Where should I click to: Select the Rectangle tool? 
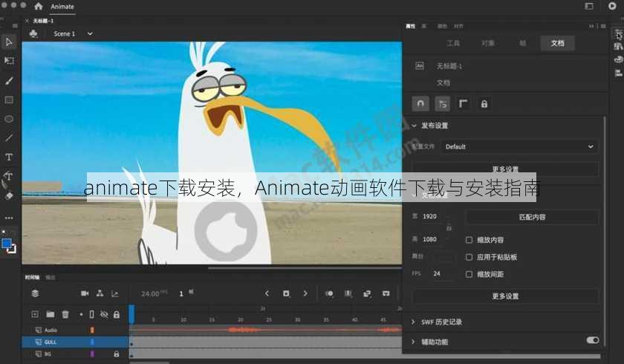pos(9,100)
